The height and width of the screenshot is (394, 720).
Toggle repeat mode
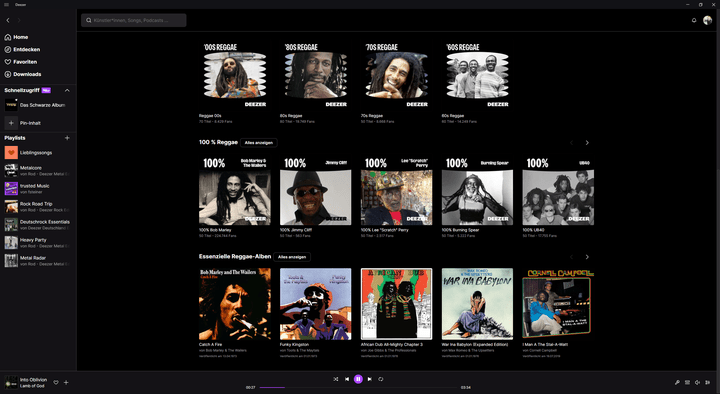381,379
